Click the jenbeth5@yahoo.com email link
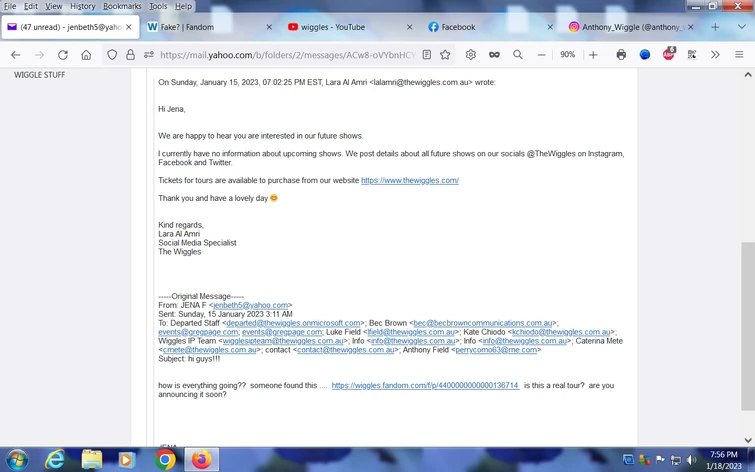Screen dimensions: 755x472 (250, 305)
